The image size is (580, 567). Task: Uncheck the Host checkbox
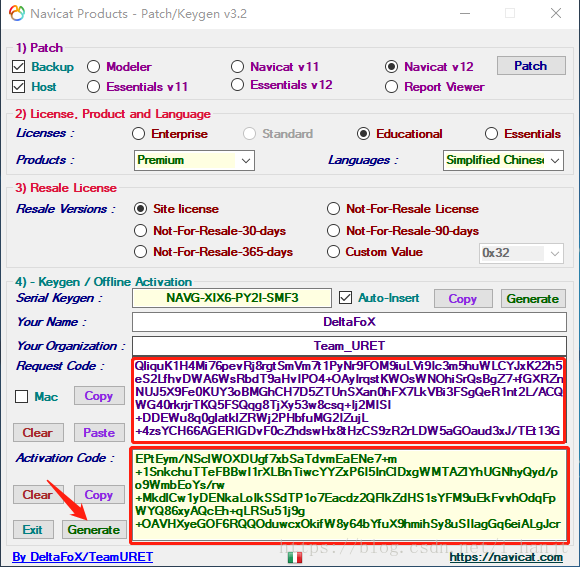pyautogui.click(x=18, y=87)
